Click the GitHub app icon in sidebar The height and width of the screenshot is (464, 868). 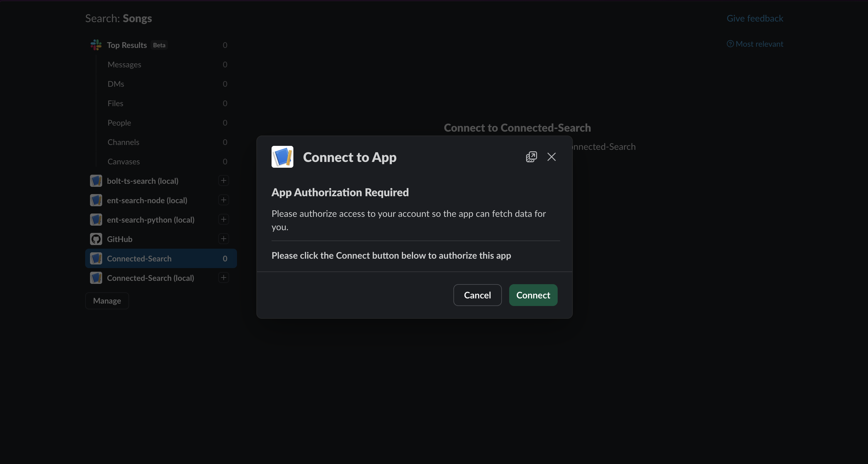[x=96, y=239]
